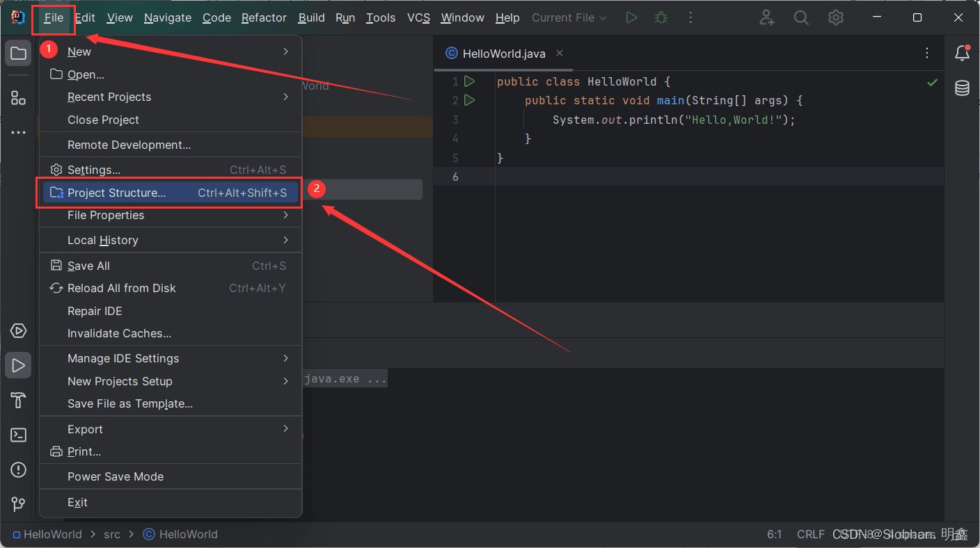The width and height of the screenshot is (980, 548).
Task: Open the Refactor menu
Action: (264, 18)
